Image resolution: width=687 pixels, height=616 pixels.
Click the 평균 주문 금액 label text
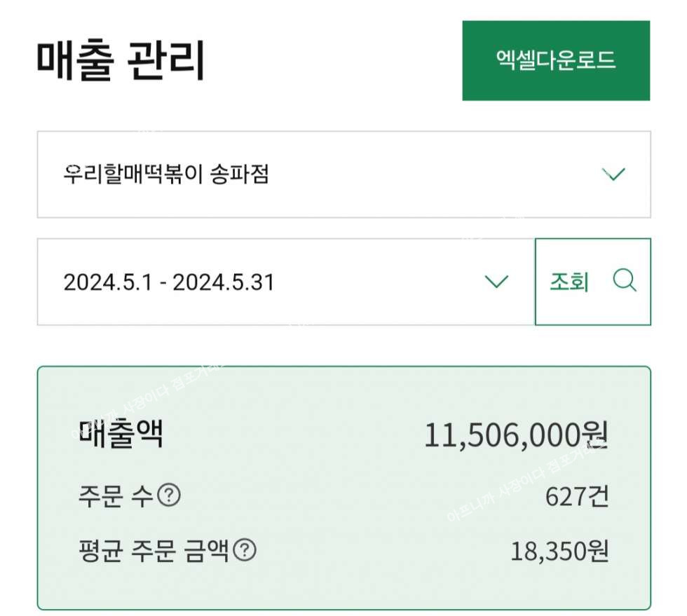point(153,551)
